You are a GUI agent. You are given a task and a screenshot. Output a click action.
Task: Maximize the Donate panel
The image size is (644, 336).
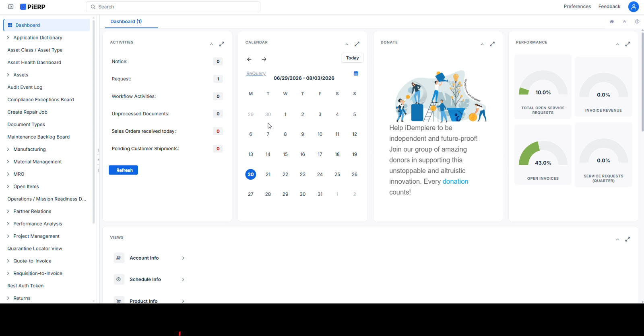pos(492,44)
